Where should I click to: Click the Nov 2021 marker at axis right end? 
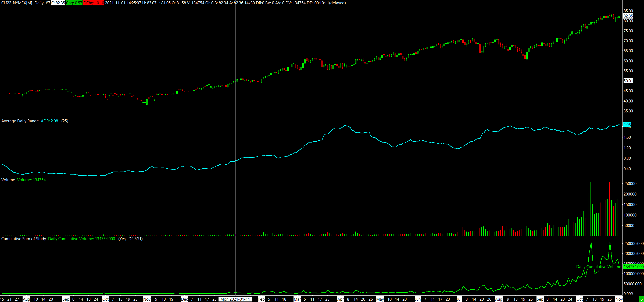[619, 299]
